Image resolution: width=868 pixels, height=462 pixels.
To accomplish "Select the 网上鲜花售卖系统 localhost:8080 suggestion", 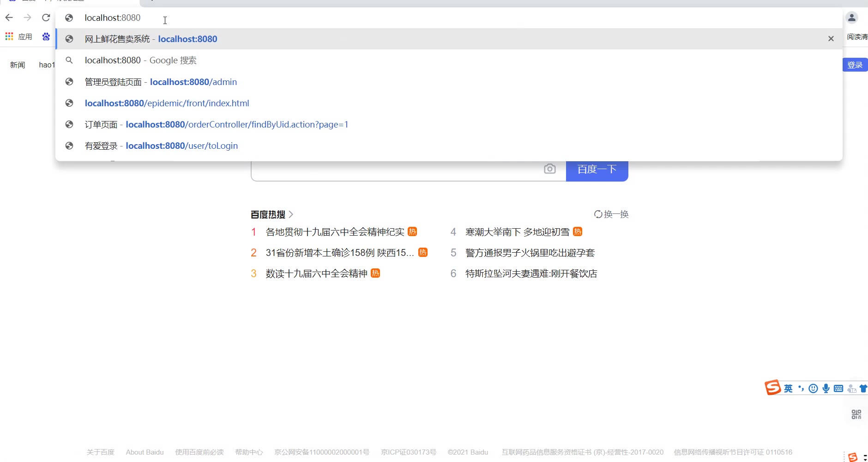I will 449,39.
